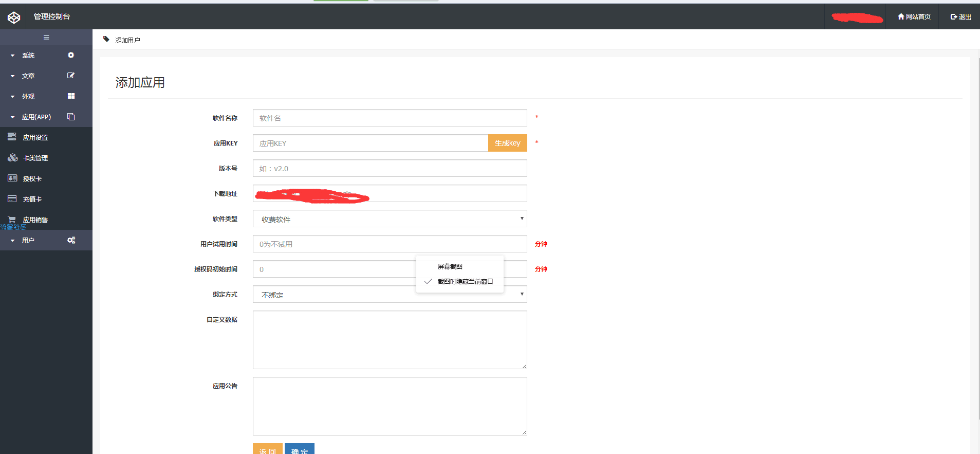
Task: Open 应用销售 menu item
Action: coord(46,220)
